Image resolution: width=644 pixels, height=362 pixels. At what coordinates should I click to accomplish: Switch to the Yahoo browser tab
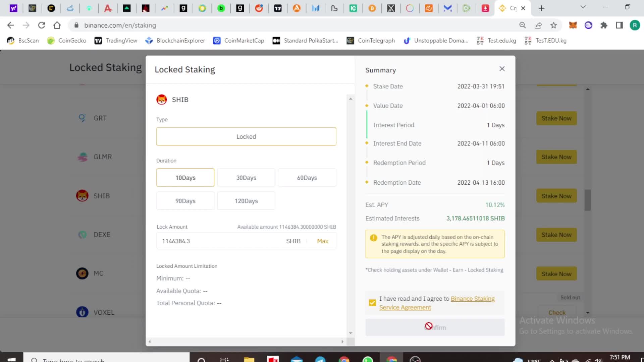coord(13,8)
